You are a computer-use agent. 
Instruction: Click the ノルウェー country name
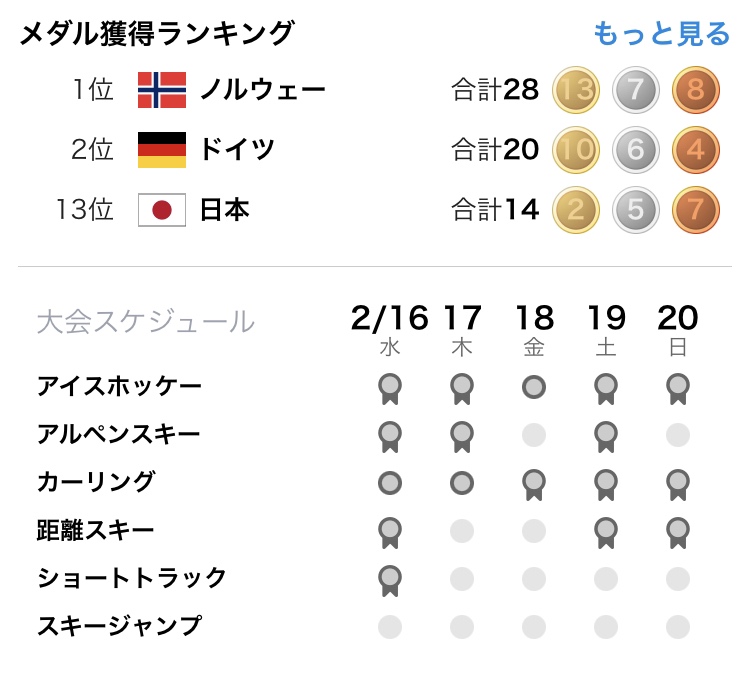click(263, 90)
